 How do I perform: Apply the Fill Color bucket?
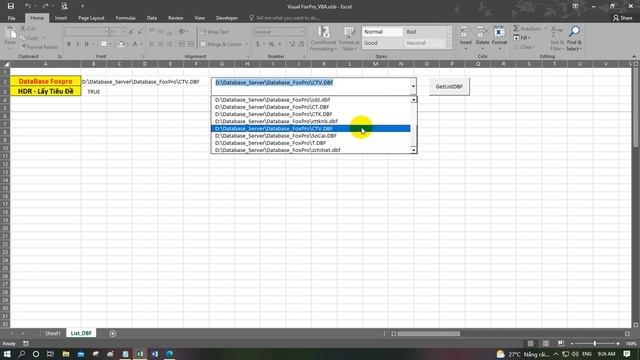coord(121,44)
